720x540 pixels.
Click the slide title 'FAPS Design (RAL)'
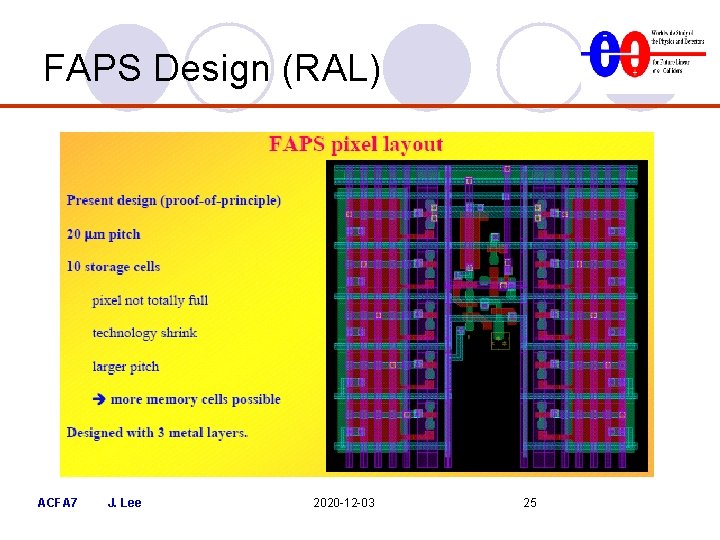pos(212,68)
